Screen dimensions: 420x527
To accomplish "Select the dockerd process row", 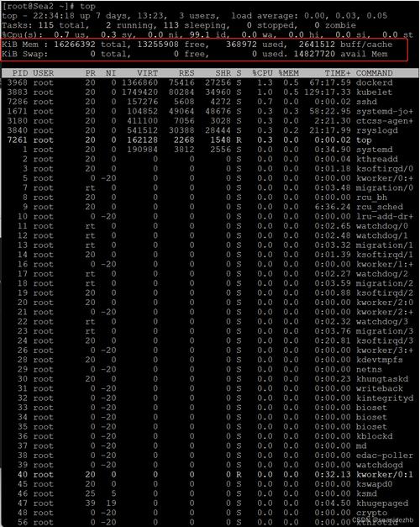I will point(210,82).
